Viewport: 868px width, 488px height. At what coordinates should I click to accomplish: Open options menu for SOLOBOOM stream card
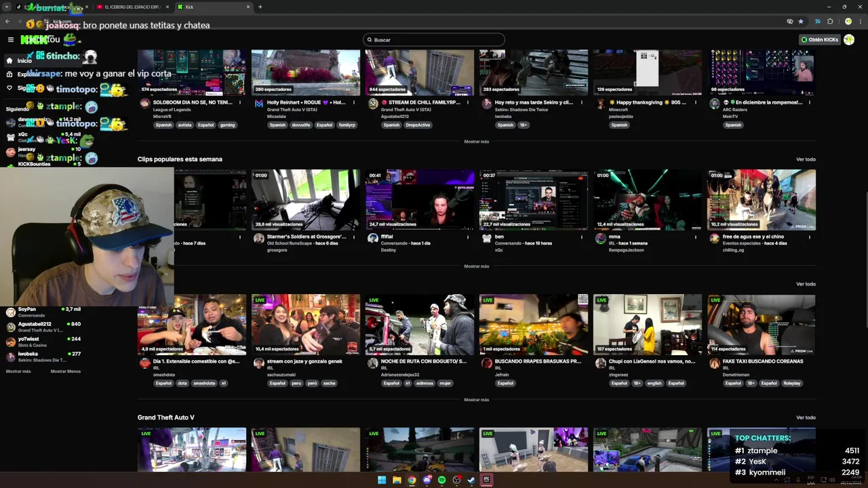click(x=239, y=102)
